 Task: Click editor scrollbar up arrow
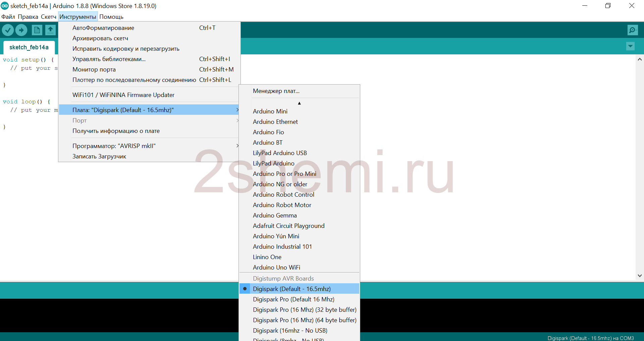pyautogui.click(x=640, y=59)
